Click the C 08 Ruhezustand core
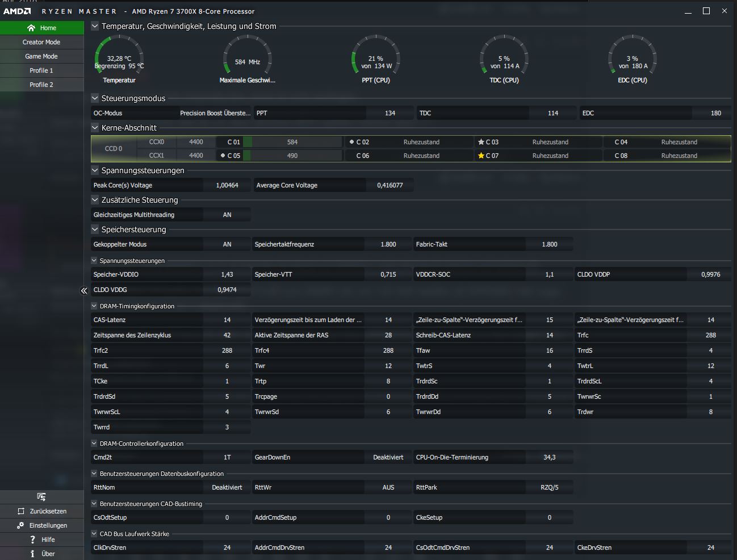The image size is (737, 560). click(x=667, y=156)
